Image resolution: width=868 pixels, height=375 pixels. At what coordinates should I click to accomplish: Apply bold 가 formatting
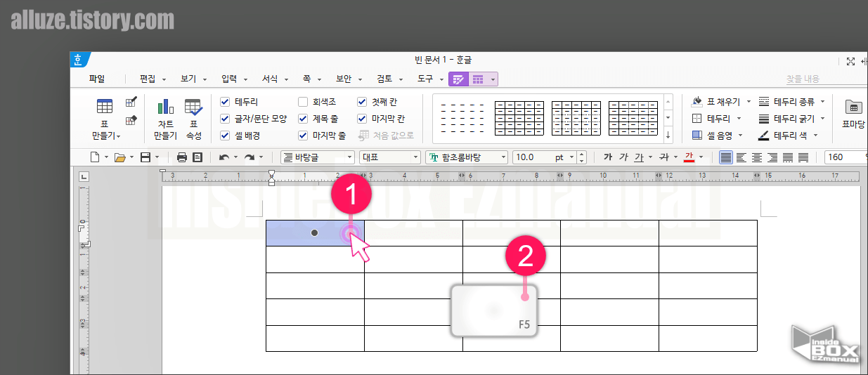pos(608,157)
